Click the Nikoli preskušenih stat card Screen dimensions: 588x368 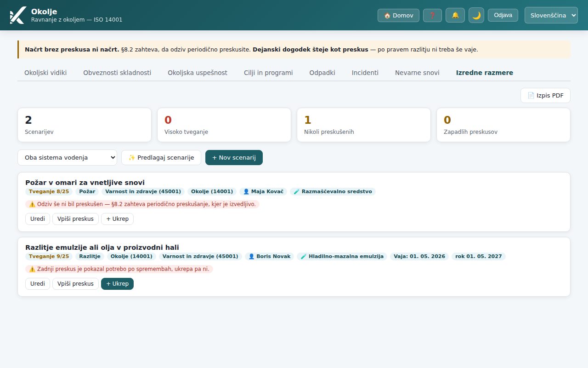pos(364,125)
